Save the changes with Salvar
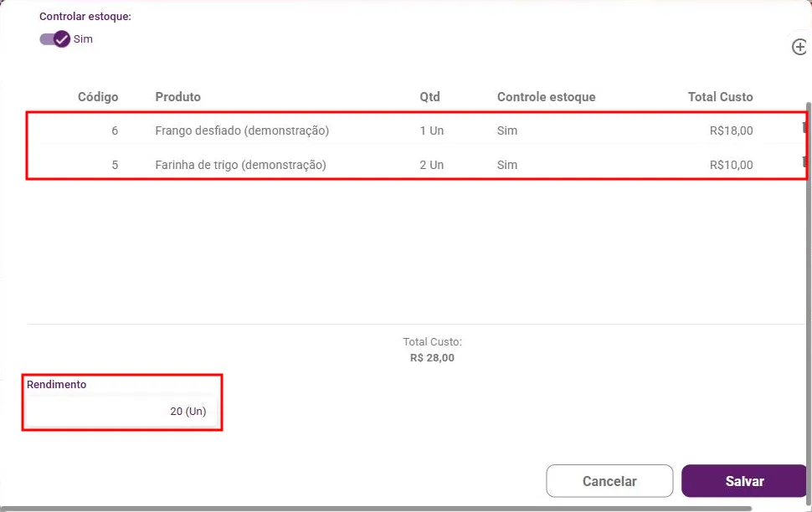Viewport: 812px width, 512px height. pos(744,481)
